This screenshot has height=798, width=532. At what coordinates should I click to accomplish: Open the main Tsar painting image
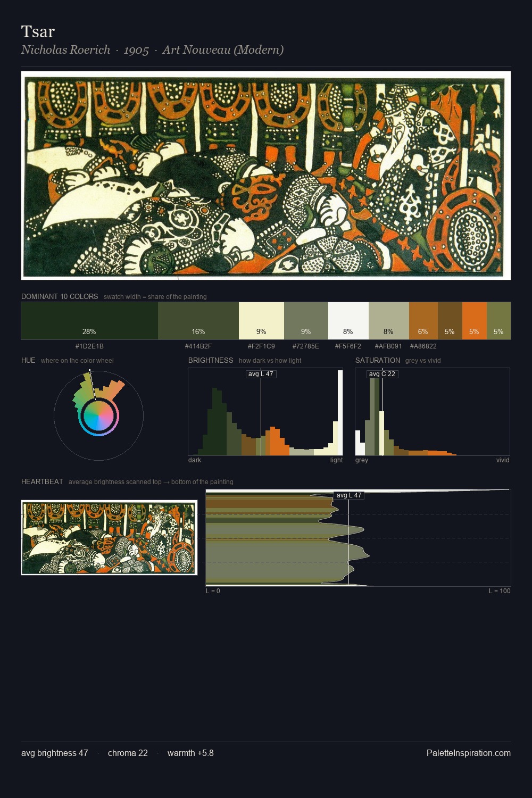click(x=266, y=176)
